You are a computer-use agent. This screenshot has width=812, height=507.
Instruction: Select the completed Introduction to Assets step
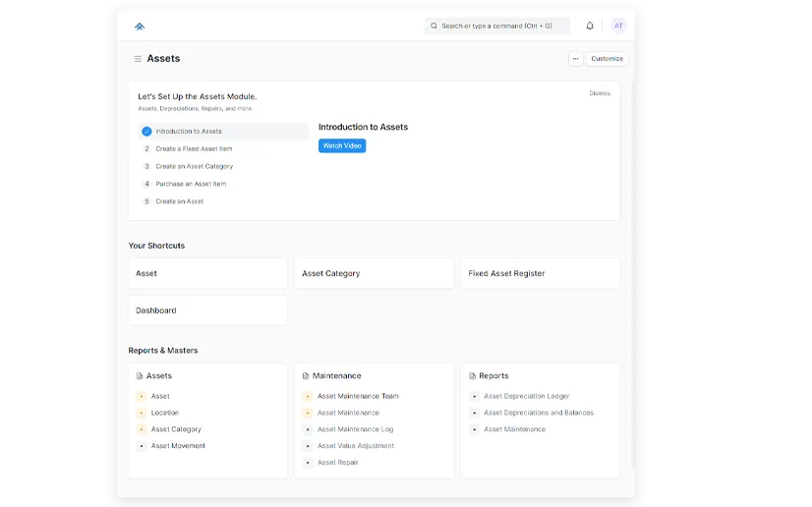(x=189, y=132)
